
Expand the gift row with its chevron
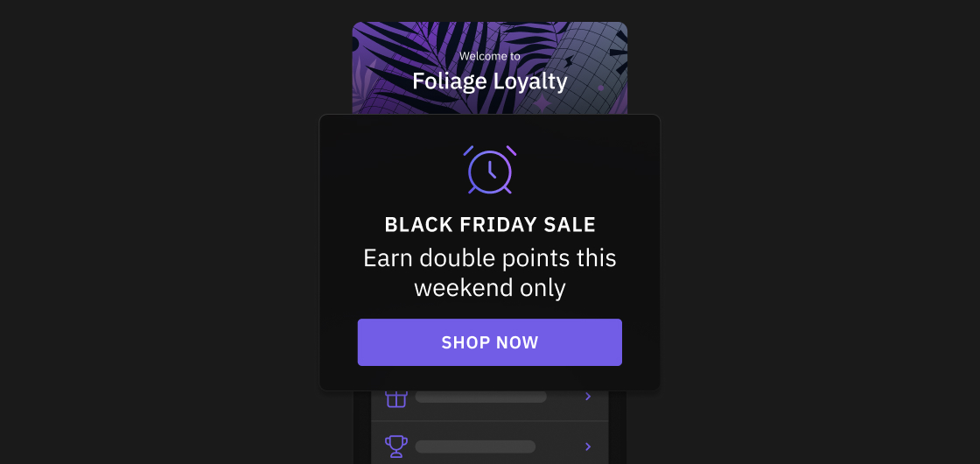pos(587,397)
